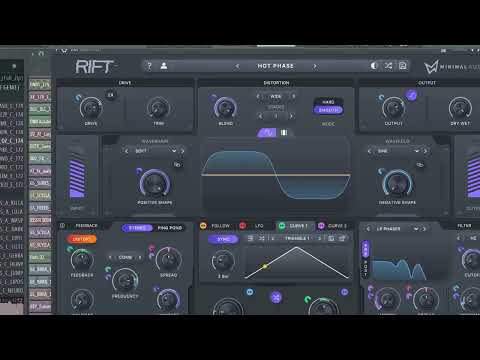Click the distortion waveform display
The width and height of the screenshot is (480, 360).
point(276,176)
